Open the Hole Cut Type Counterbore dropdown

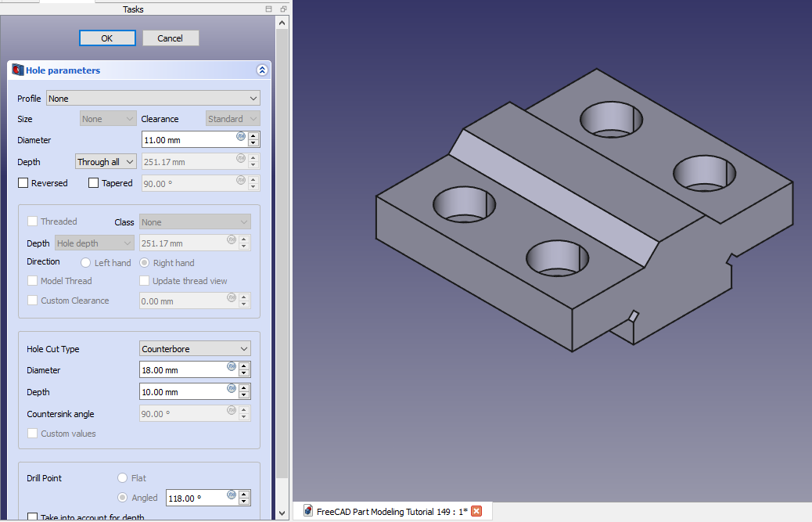point(195,349)
